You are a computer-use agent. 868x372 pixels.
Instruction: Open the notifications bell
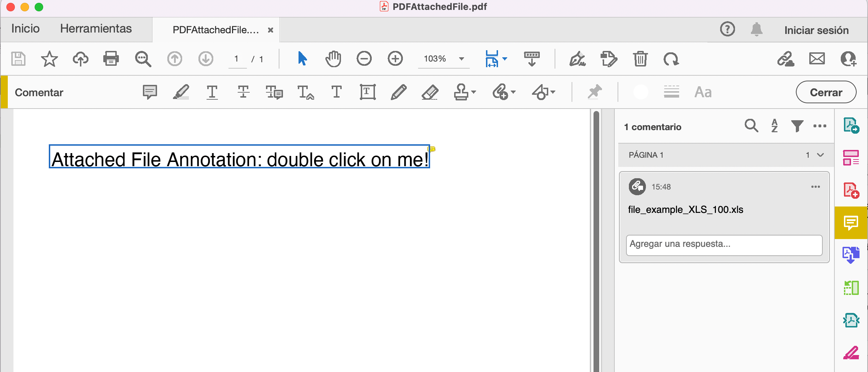coord(757,29)
